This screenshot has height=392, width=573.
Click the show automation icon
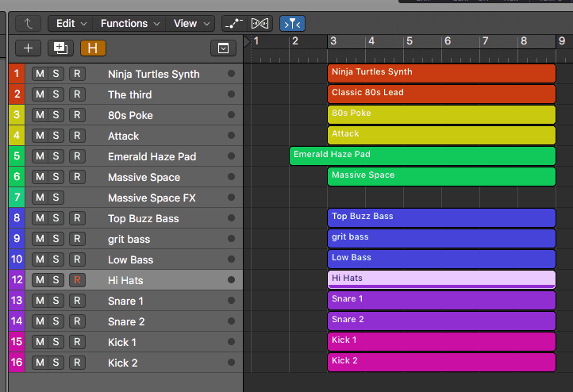233,24
